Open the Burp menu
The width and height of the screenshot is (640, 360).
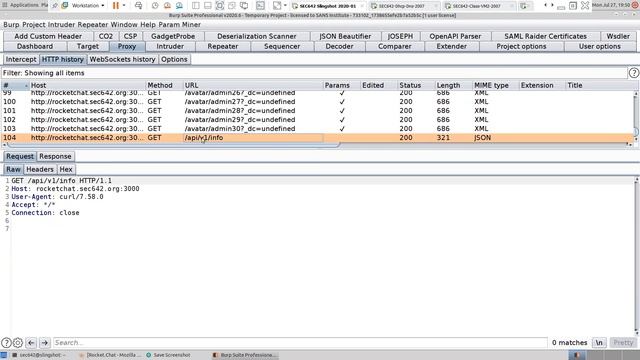coord(11,24)
